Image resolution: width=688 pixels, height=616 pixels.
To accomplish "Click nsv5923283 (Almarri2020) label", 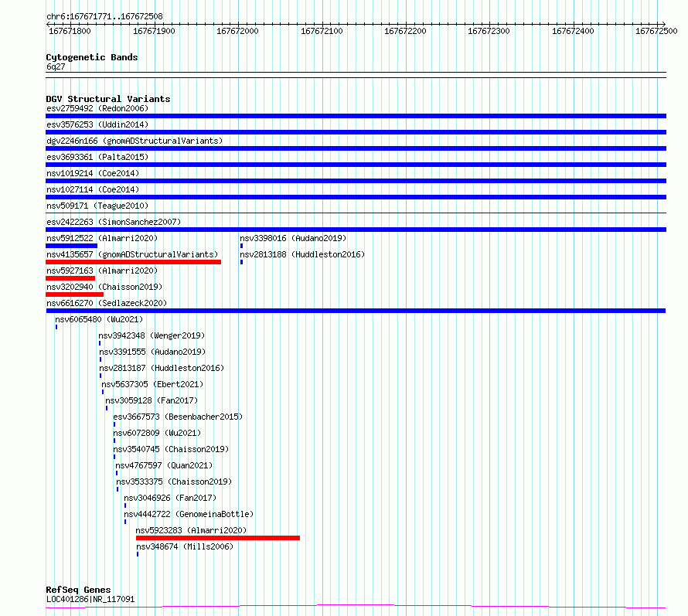I will (x=191, y=530).
